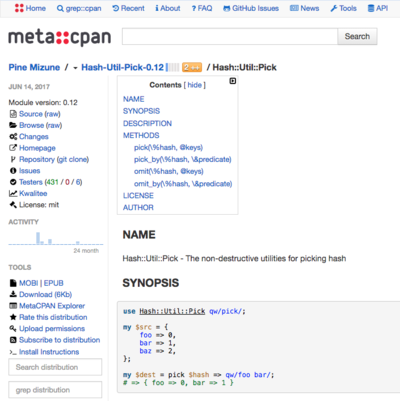Click the Rate this distribution star icon
Viewport: 400px width, 401px height.
(13, 317)
